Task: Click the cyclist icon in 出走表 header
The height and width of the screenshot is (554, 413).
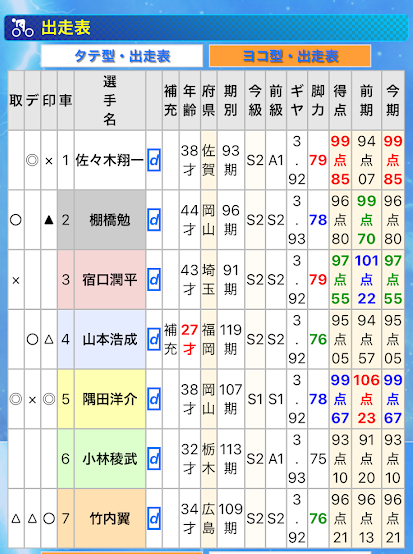Action: 22,28
